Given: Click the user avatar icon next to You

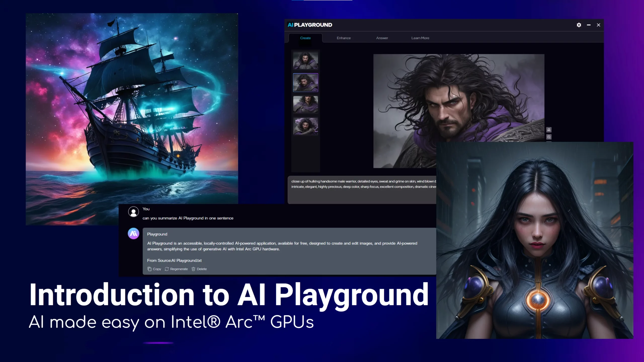Looking at the screenshot, I should [133, 211].
